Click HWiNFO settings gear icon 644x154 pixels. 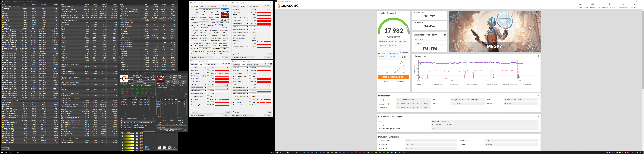(x=169, y=148)
